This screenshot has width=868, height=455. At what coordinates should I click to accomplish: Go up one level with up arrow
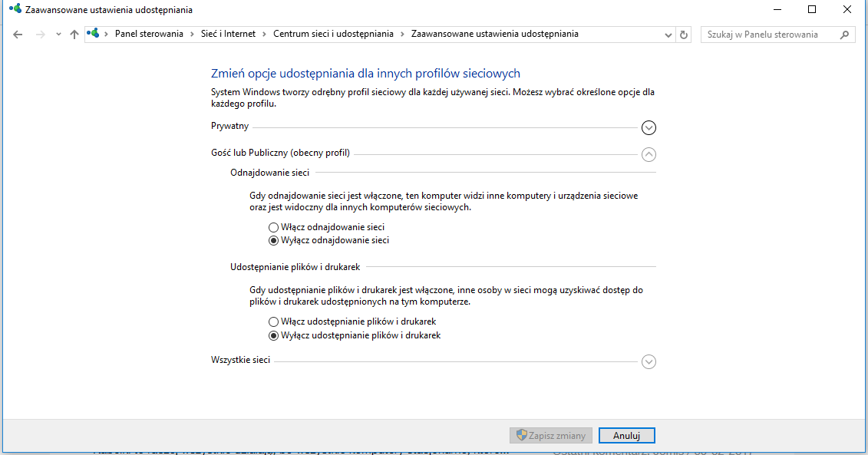74,35
